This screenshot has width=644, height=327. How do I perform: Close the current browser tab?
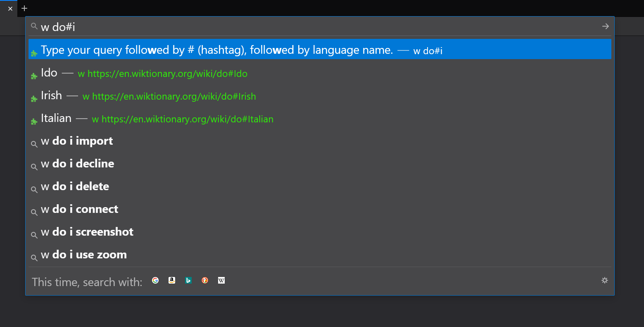[x=10, y=8]
